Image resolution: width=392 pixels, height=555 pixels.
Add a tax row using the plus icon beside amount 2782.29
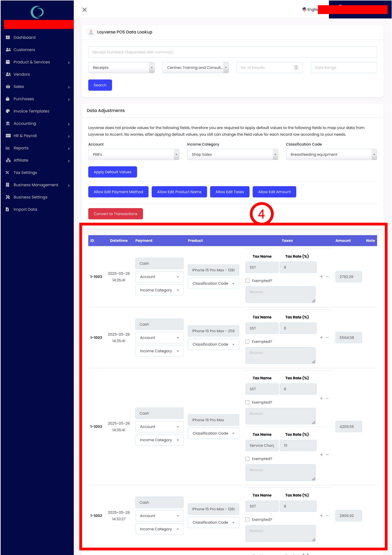point(321,277)
